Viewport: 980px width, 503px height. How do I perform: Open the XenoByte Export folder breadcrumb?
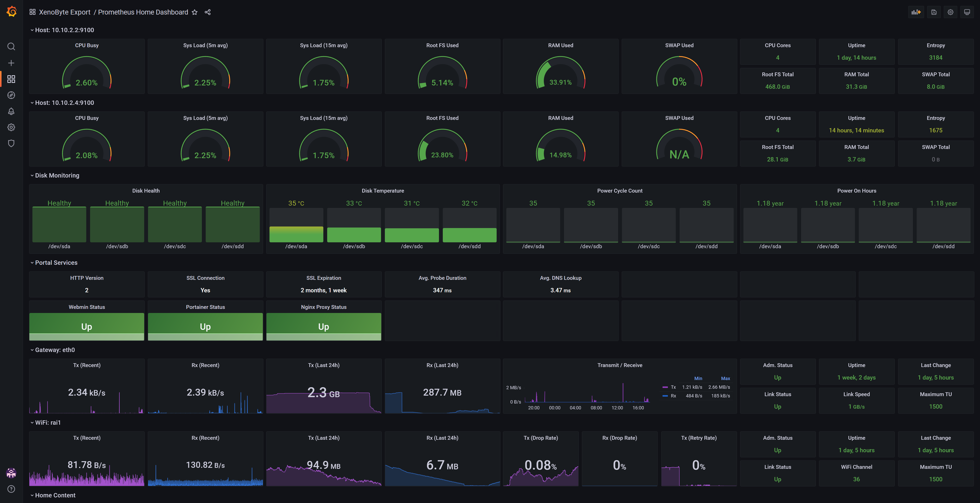(64, 12)
